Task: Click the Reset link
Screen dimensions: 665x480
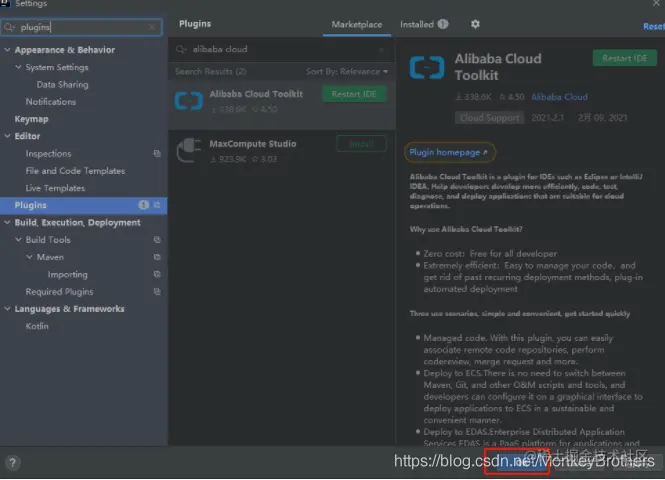Action: [654, 26]
